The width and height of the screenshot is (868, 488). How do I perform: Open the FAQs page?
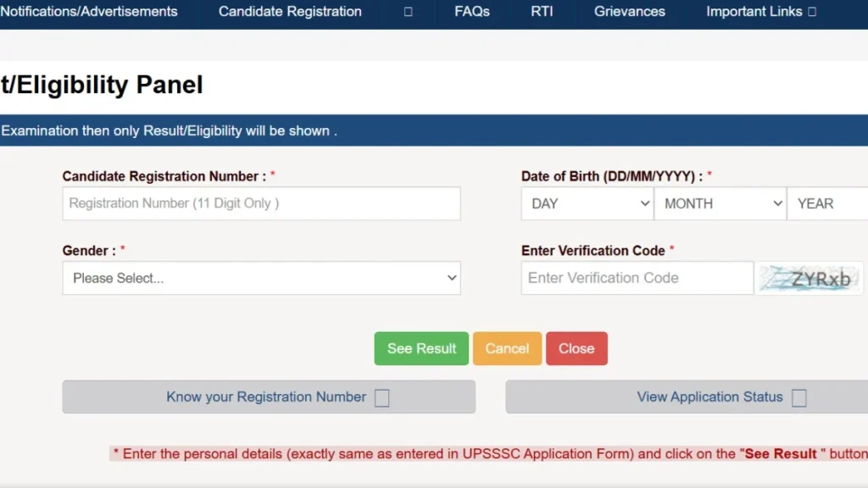coord(471,12)
